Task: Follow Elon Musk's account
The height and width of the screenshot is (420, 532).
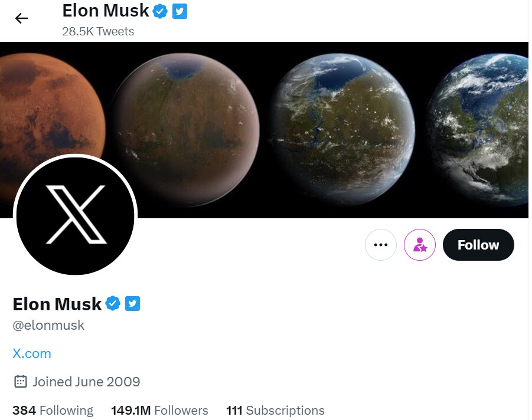Action: 478,245
